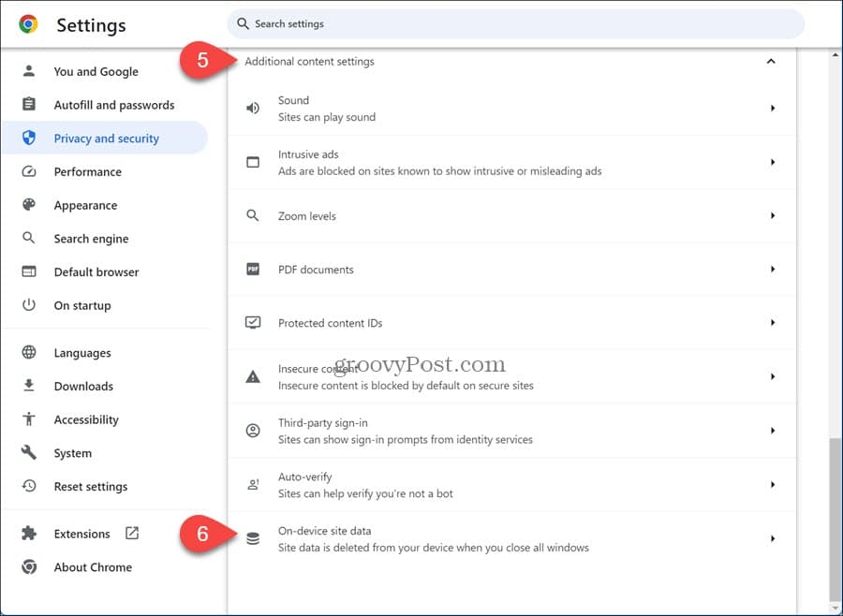Switch to Appearance settings
Image resolution: width=843 pixels, height=616 pixels.
[x=105, y=205]
